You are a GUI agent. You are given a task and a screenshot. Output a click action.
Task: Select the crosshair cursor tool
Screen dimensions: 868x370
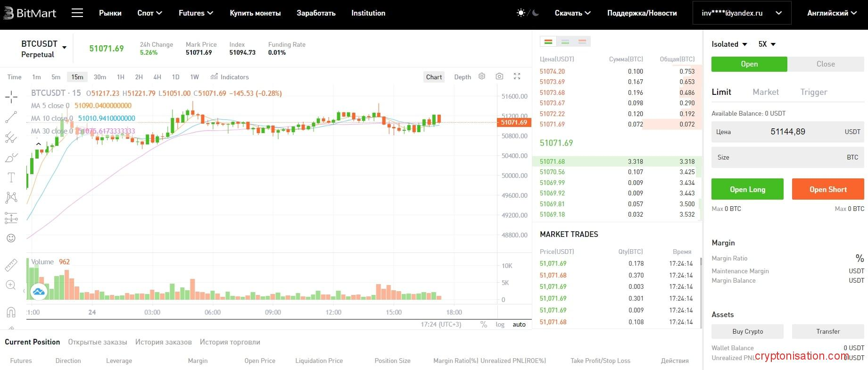[x=11, y=97]
